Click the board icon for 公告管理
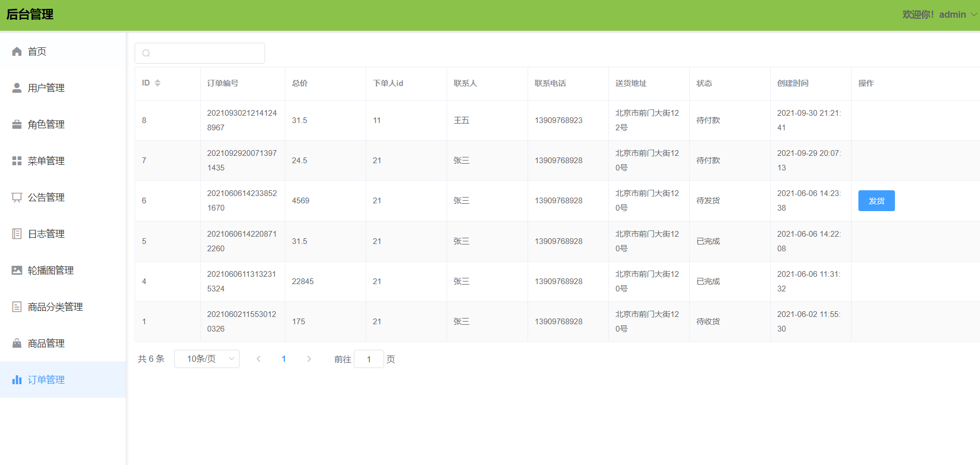 click(17, 197)
